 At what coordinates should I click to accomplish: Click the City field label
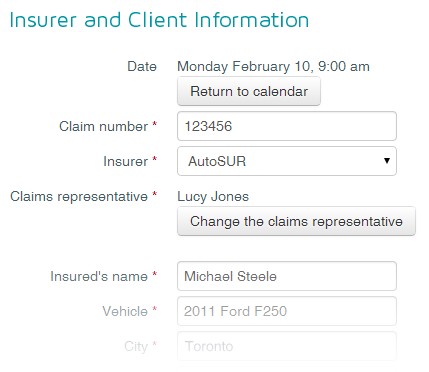coord(136,346)
